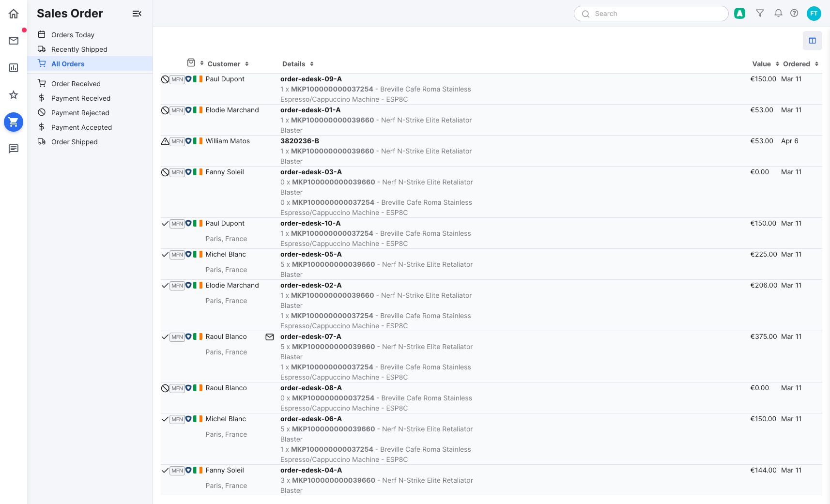Open the filter funnel icon

pyautogui.click(x=760, y=14)
